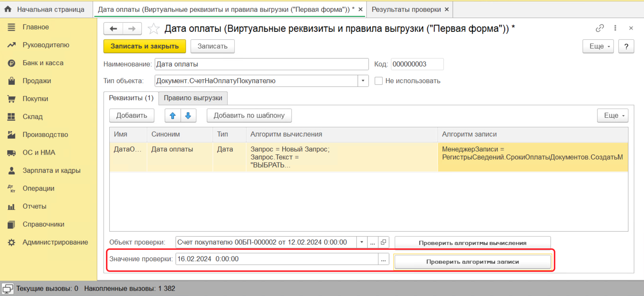644x296 pixels.
Task: Expand the Объект проверки dropdown arrow
Action: [x=362, y=242]
